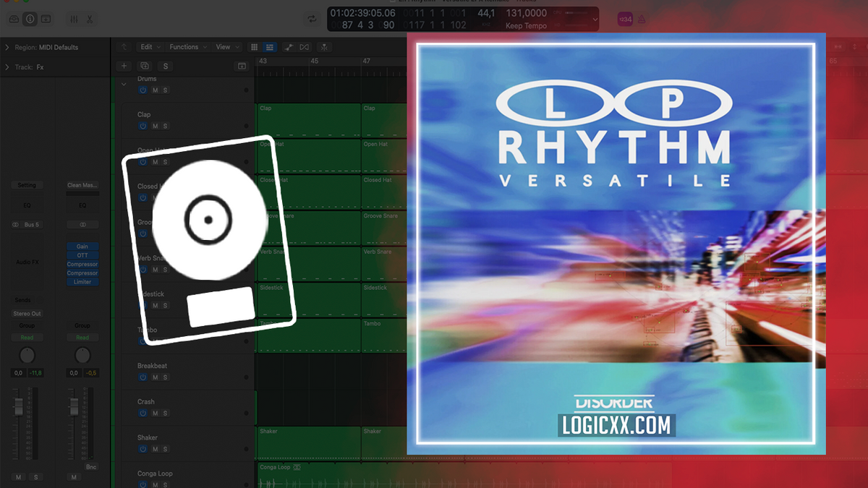Click the inspector info icon in the toolbar
The image size is (868, 488).
click(x=28, y=19)
